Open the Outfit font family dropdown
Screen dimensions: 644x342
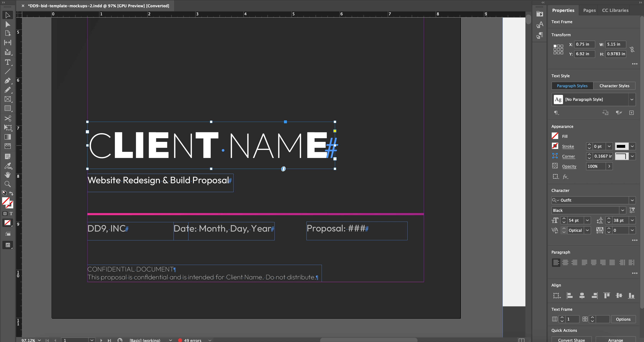click(632, 200)
